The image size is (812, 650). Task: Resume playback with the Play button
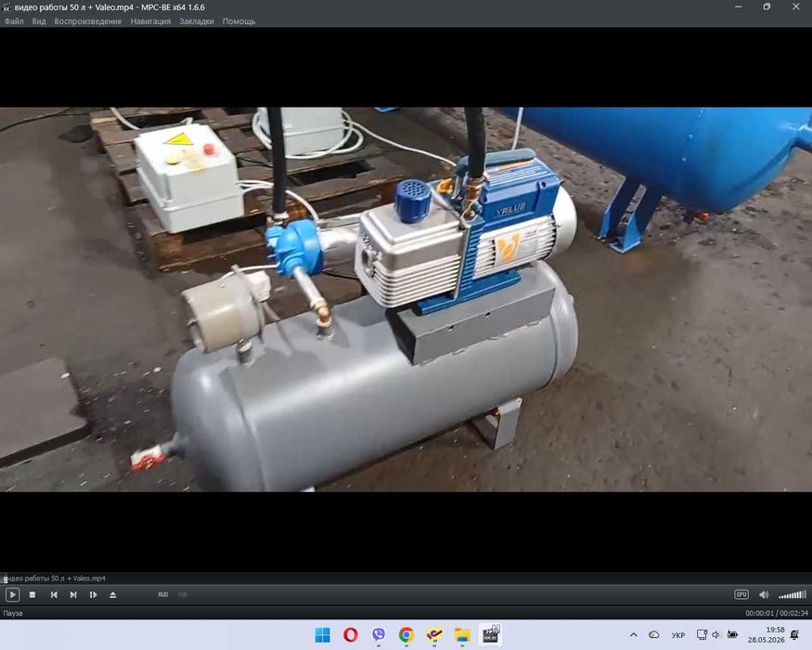[12, 594]
